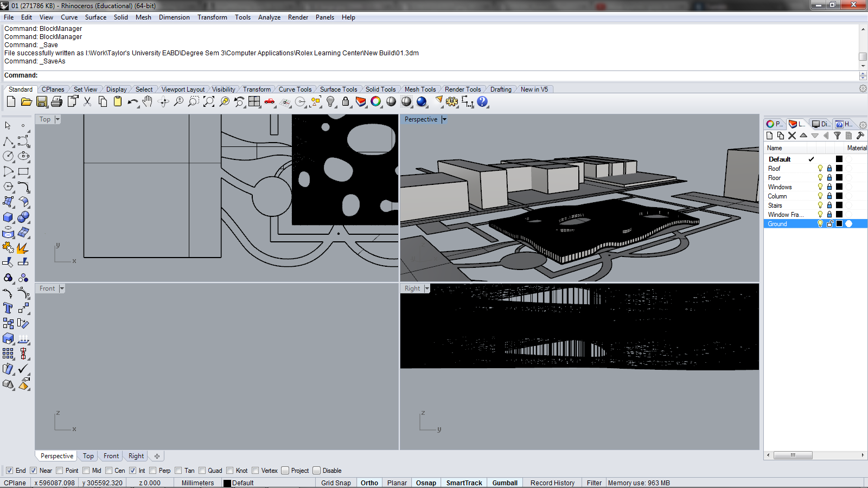Screen dimensions: 868x488
Task: Select the Rotate view tool
Action: click(163, 101)
